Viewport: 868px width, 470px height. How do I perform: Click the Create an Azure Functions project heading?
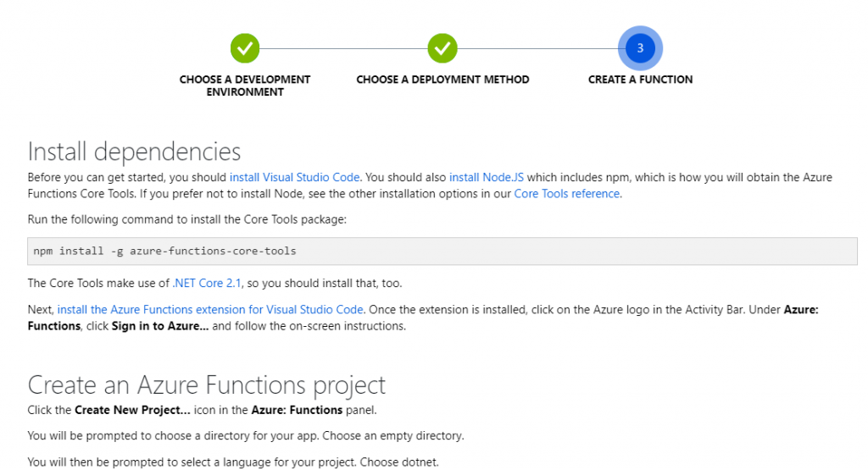coord(207,384)
